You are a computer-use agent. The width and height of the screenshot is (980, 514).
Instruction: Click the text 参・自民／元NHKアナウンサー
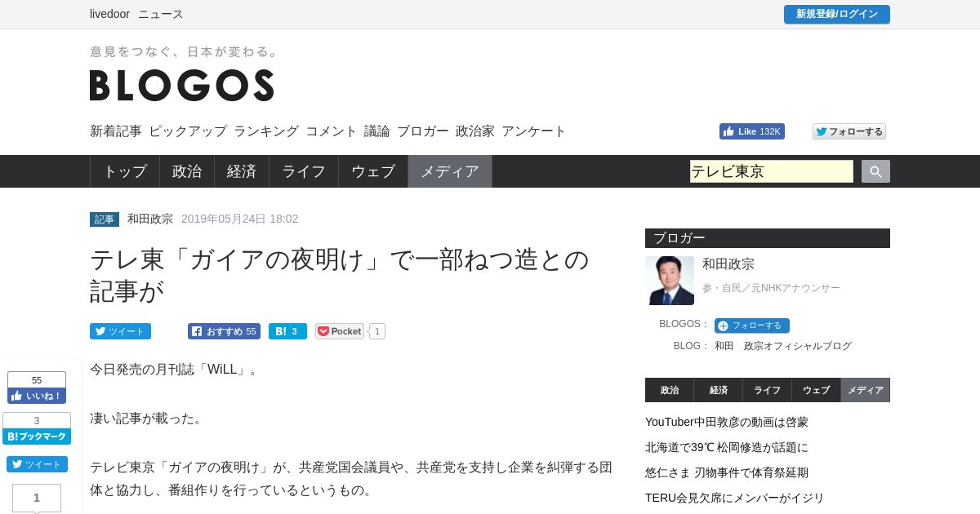771,288
